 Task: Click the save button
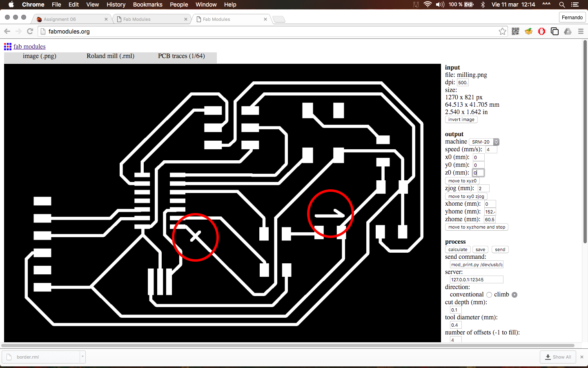(x=481, y=249)
